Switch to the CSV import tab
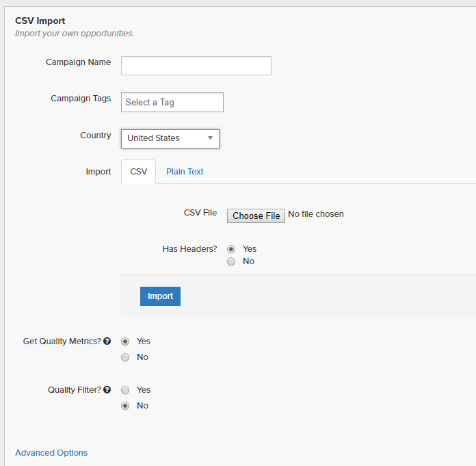Image resolution: width=476 pixels, height=466 pixels. pos(138,172)
